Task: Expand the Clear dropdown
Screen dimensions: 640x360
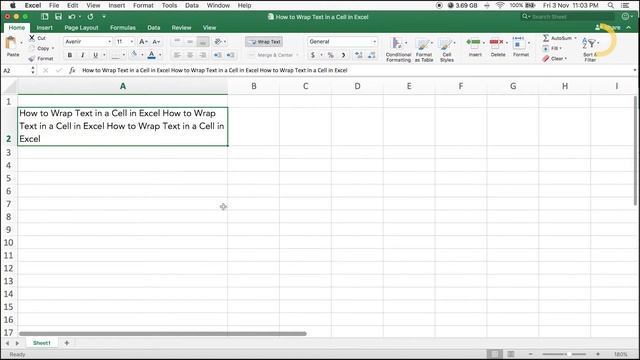Action: 566,58
